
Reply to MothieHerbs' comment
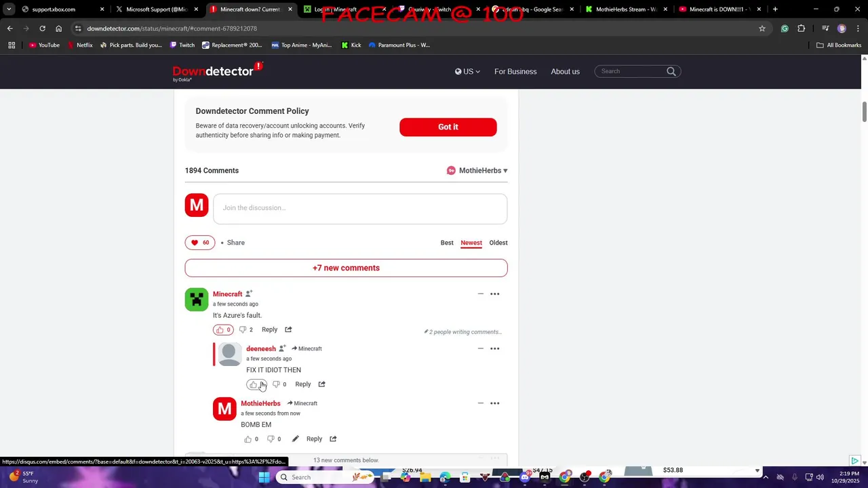click(x=314, y=439)
